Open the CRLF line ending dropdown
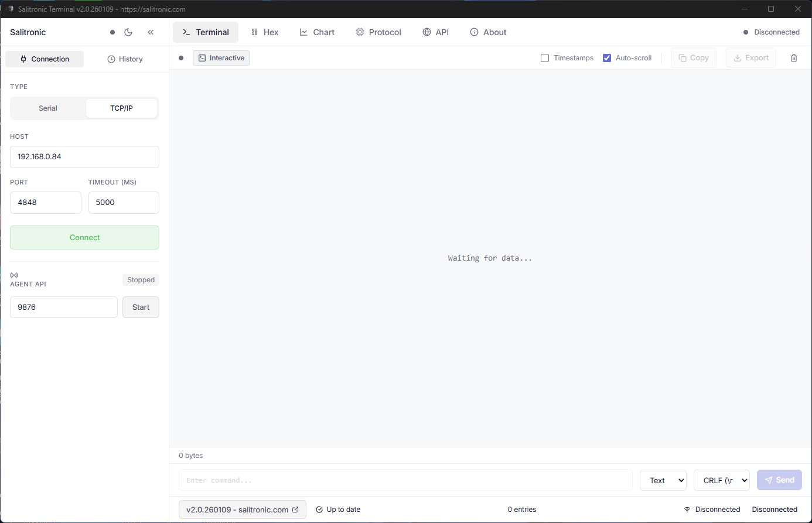This screenshot has width=812, height=523. pos(722,480)
